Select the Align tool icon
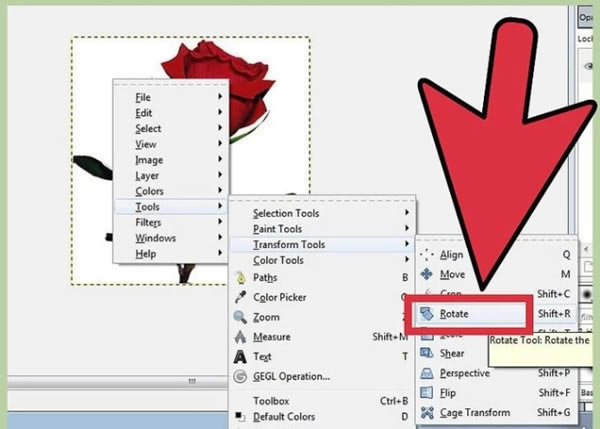Image resolution: width=600 pixels, height=429 pixels. (427, 254)
